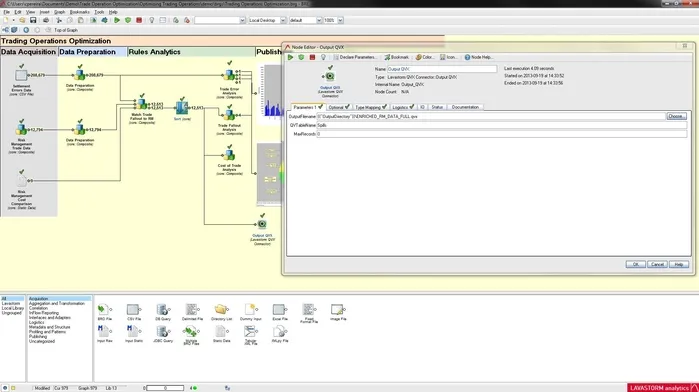The width and height of the screenshot is (699, 392).
Task: Click the MaxRecords input field
Action: click(x=502, y=134)
